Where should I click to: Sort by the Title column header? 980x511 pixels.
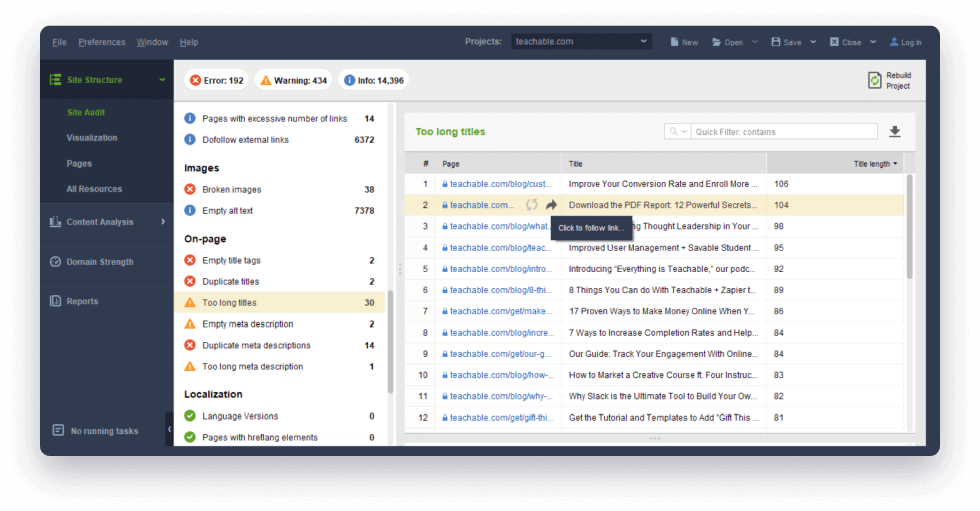pos(664,164)
